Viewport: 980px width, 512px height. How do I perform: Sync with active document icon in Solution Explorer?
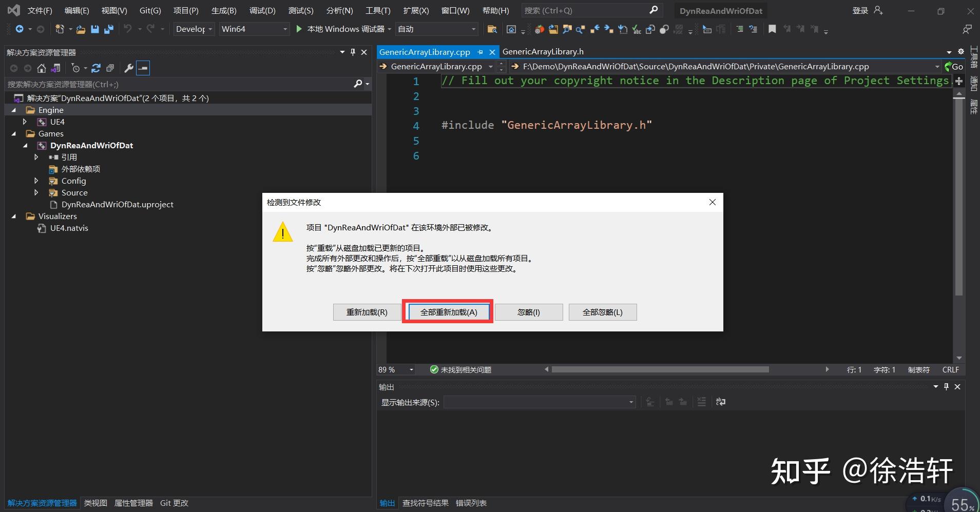click(x=96, y=68)
